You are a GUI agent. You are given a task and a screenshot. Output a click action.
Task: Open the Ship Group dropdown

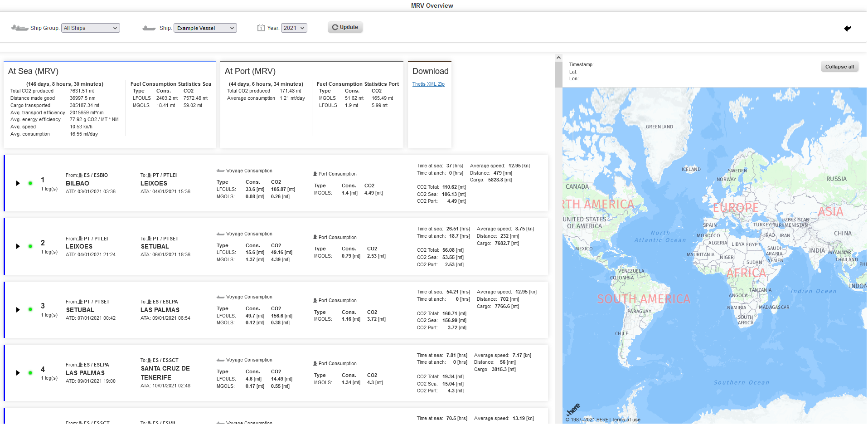pyautogui.click(x=91, y=28)
